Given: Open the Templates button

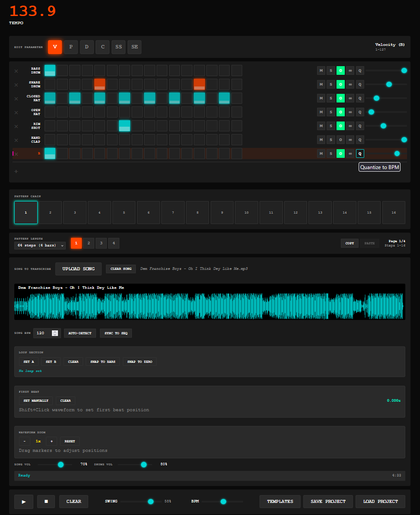Looking at the screenshot, I should coord(280,502).
